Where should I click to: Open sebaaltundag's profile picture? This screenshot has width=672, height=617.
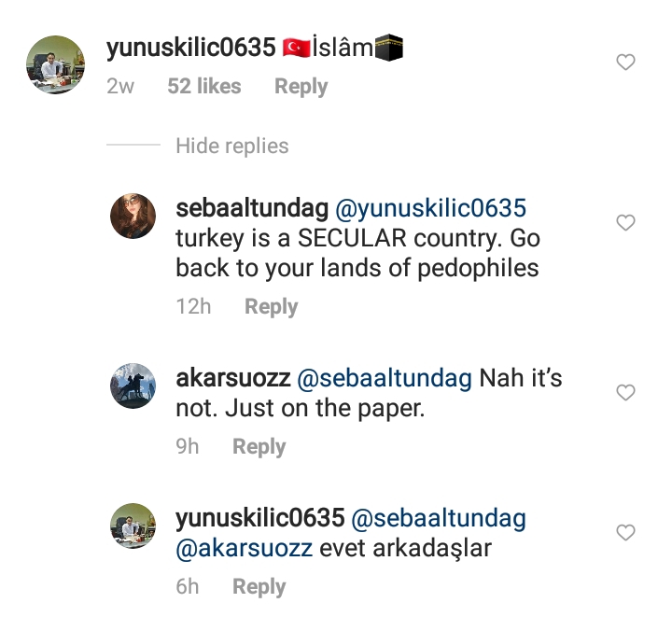[133, 217]
